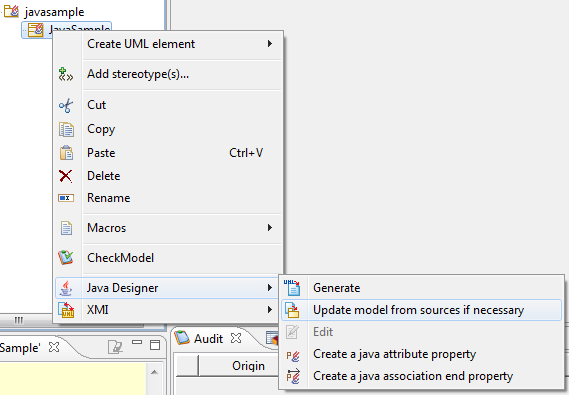The height and width of the screenshot is (395, 569).
Task: Open the Macros submenu
Action: coord(168,228)
